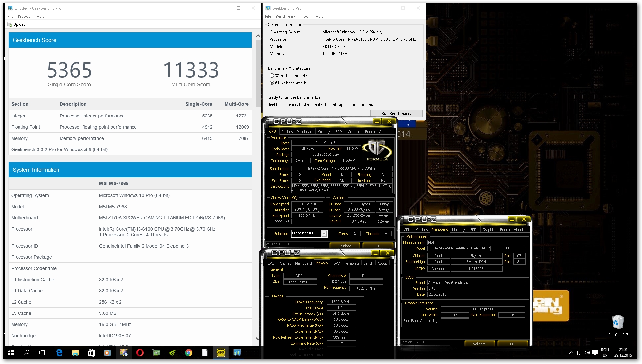Click Core Speed value 4810.2 MHz
Screen dimensions: 642x364
tap(307, 204)
